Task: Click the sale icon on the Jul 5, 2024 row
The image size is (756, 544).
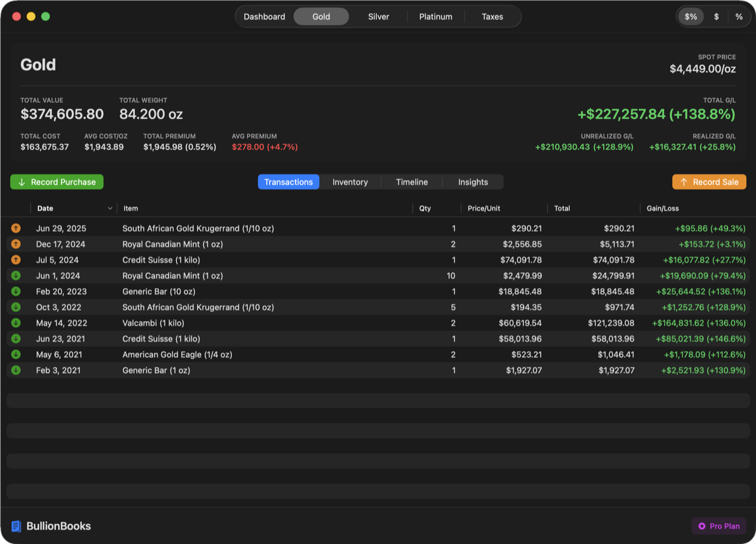Action: [16, 260]
